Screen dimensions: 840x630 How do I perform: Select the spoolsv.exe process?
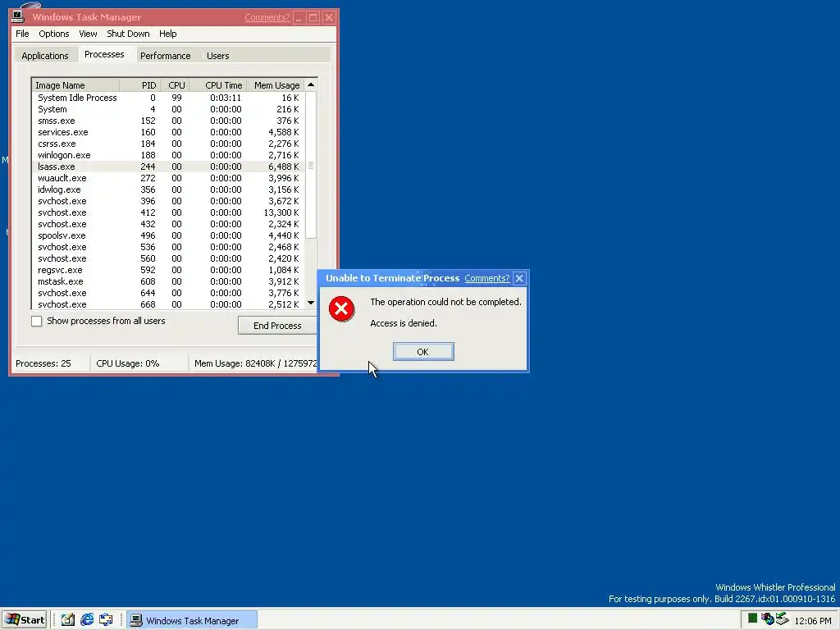(x=168, y=235)
